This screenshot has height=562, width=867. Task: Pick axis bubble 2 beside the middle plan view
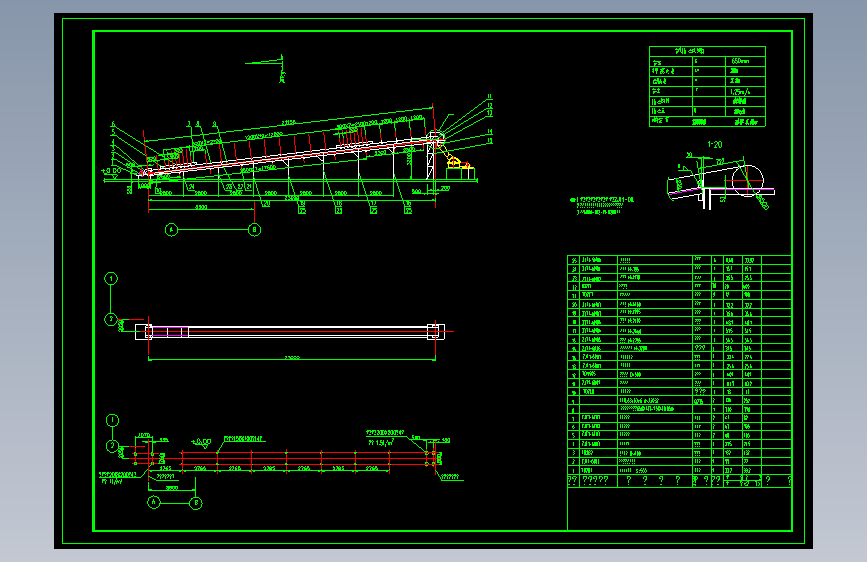click(x=111, y=319)
